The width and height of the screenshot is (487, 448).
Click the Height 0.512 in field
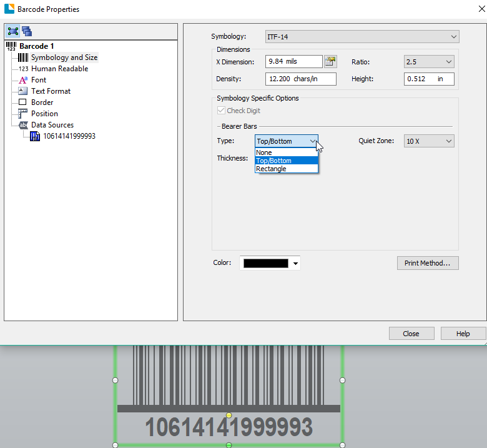tap(429, 79)
